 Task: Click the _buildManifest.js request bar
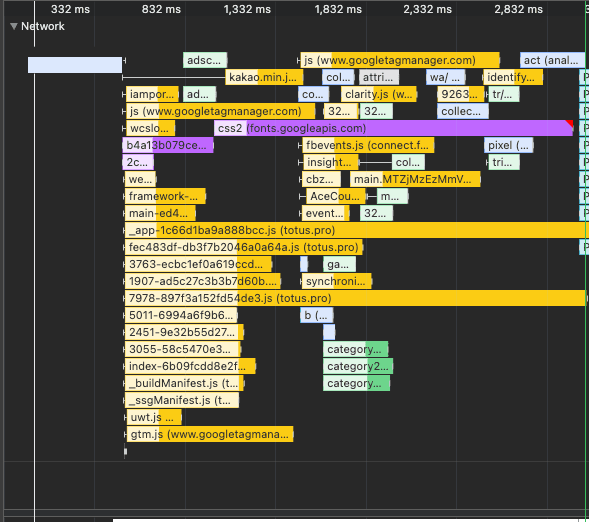tap(184, 383)
